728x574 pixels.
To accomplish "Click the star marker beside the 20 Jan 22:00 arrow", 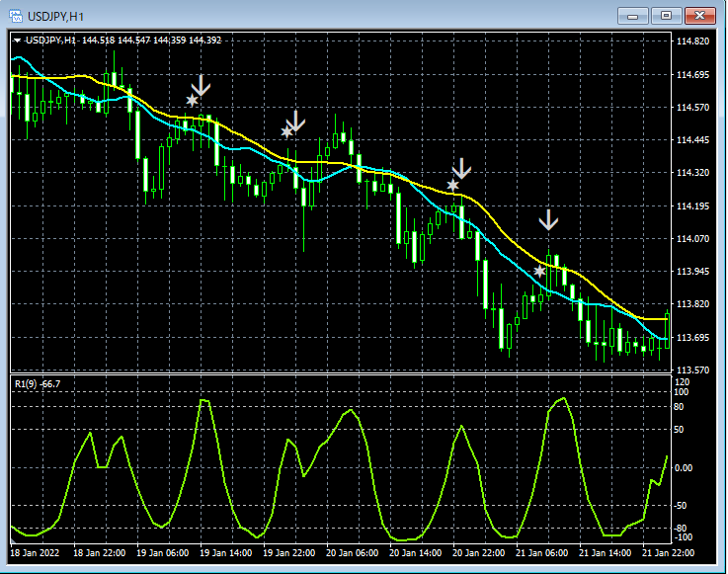I will tap(452, 186).
